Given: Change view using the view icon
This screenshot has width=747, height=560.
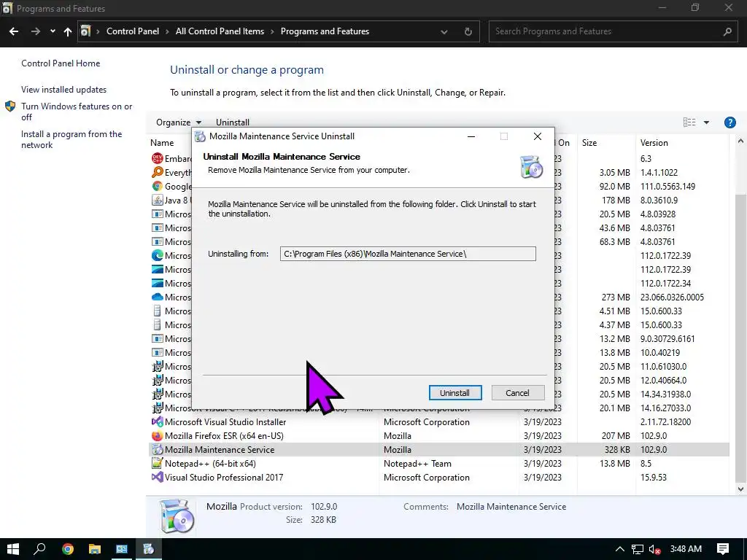Looking at the screenshot, I should [689, 122].
